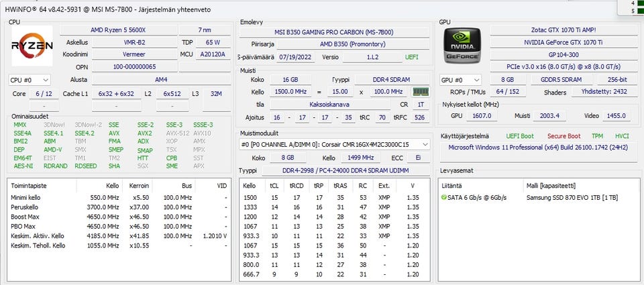Select the Toimintapiste column header
Image resolution: width=644 pixels, height=285 pixels.
[x=29, y=185]
